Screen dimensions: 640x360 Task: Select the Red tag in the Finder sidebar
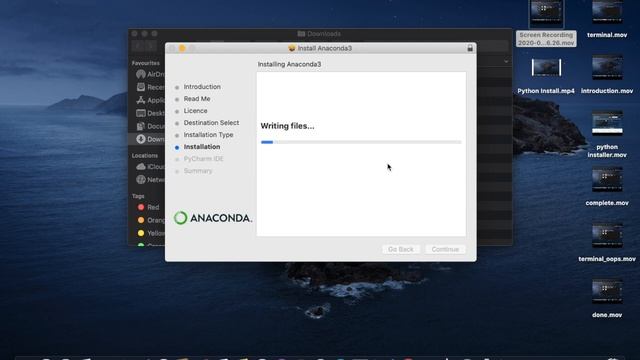point(149,207)
